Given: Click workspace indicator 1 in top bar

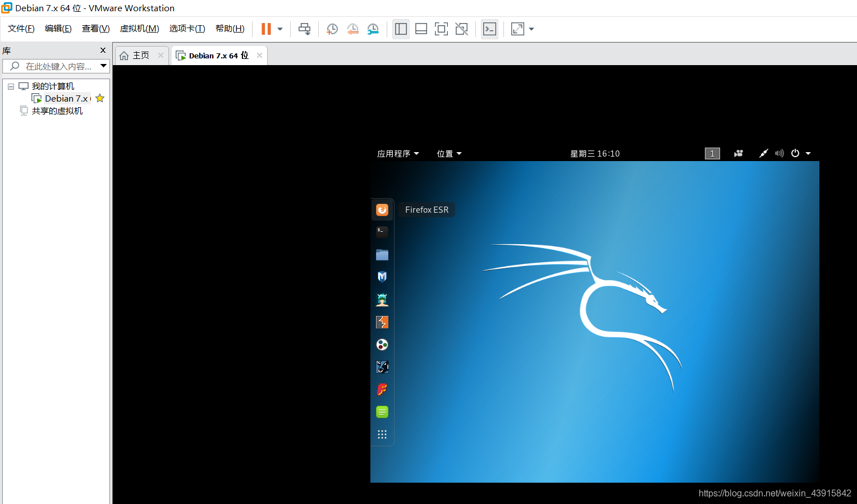Looking at the screenshot, I should (x=712, y=154).
